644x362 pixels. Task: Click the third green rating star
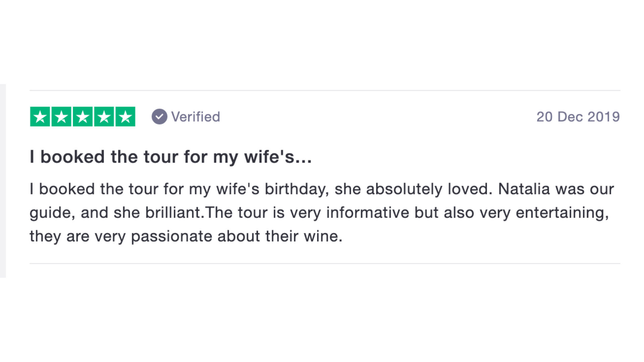[83, 117]
